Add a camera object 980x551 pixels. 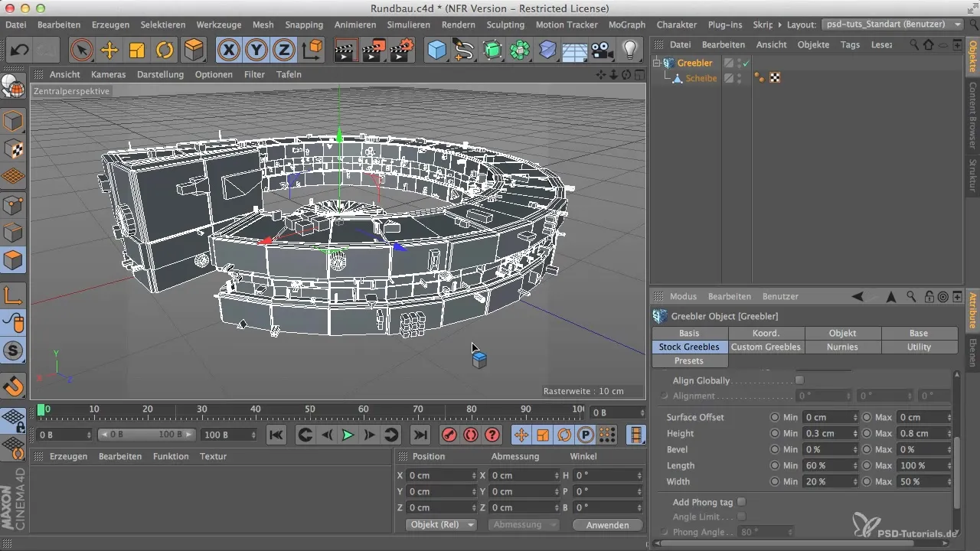(603, 51)
